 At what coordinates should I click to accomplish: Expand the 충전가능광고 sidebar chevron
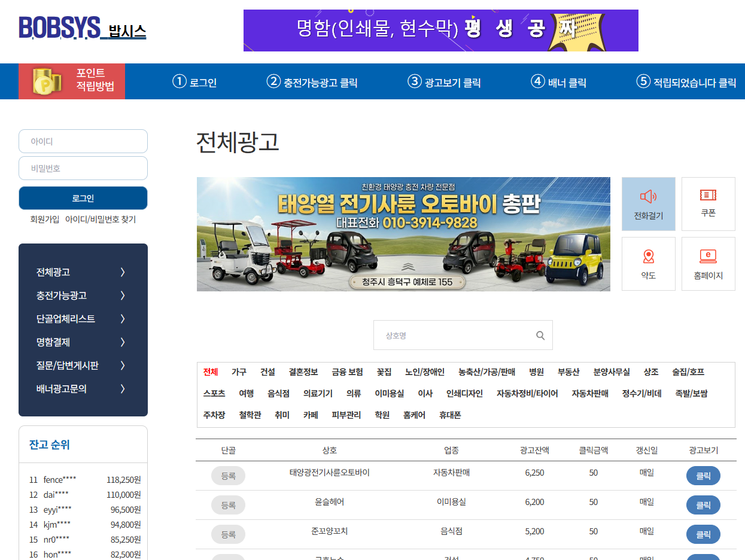coord(123,296)
